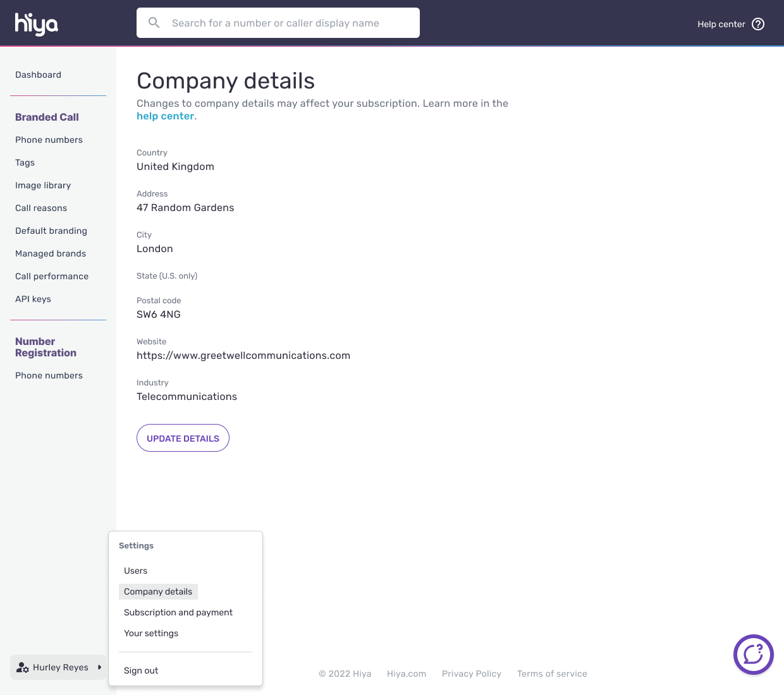The height and width of the screenshot is (695, 784).
Task: Click the user icon beside Hurley Reyes
Action: click(23, 667)
